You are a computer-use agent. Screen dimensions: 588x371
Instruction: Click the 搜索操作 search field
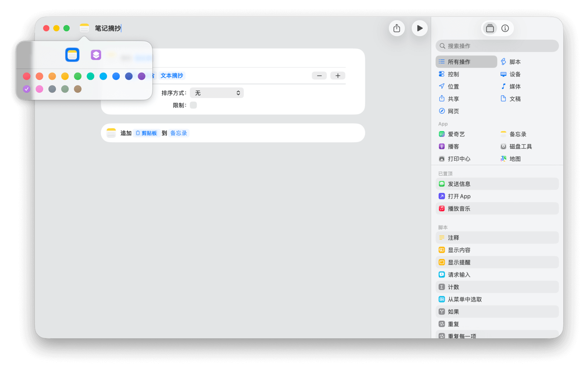(497, 46)
